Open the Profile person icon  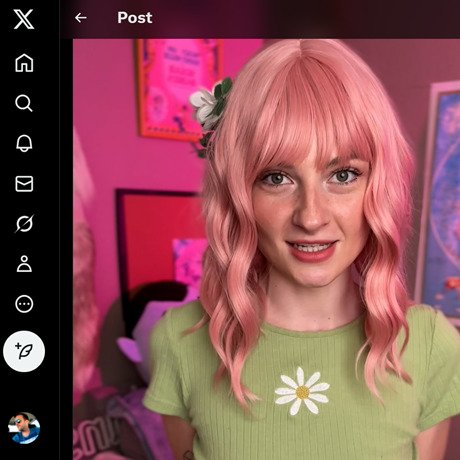(24, 264)
